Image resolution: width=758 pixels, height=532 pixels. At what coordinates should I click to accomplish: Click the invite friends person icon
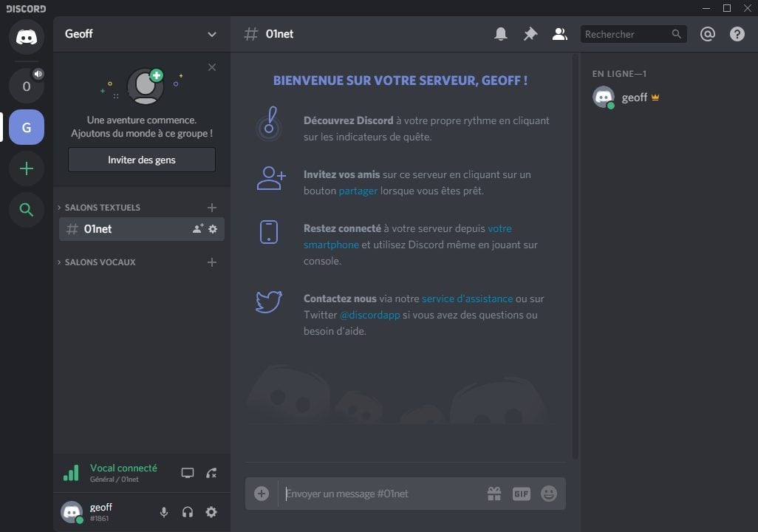pyautogui.click(x=271, y=178)
